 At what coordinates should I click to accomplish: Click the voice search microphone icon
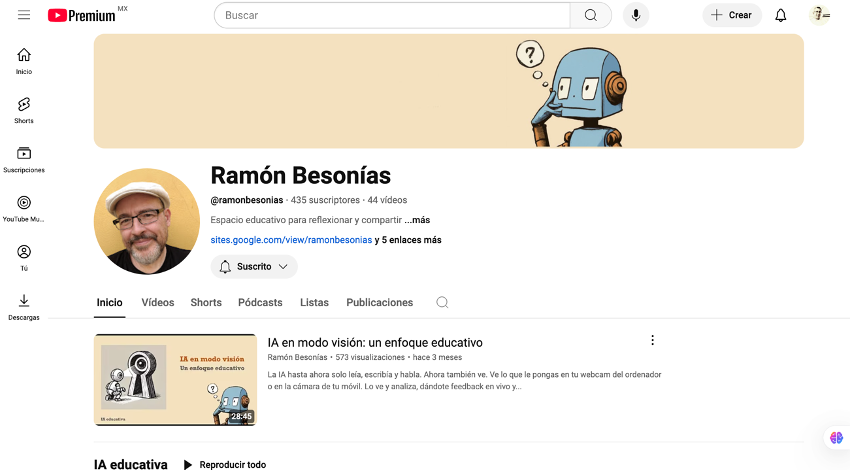pos(636,15)
